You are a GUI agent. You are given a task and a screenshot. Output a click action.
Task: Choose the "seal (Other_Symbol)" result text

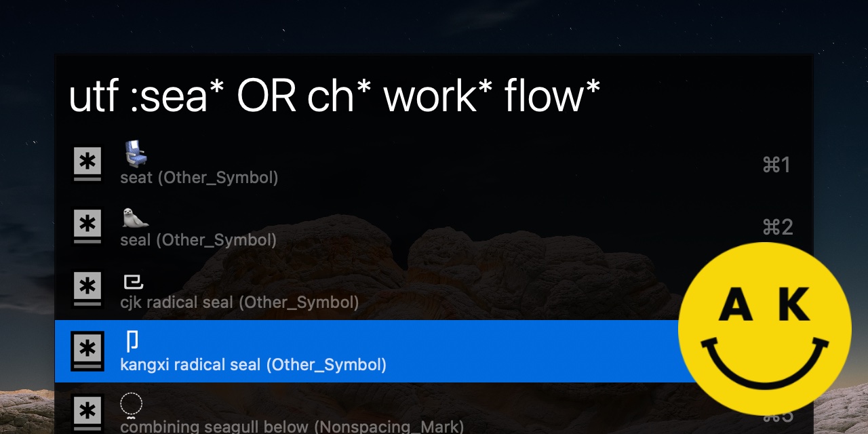pos(198,239)
